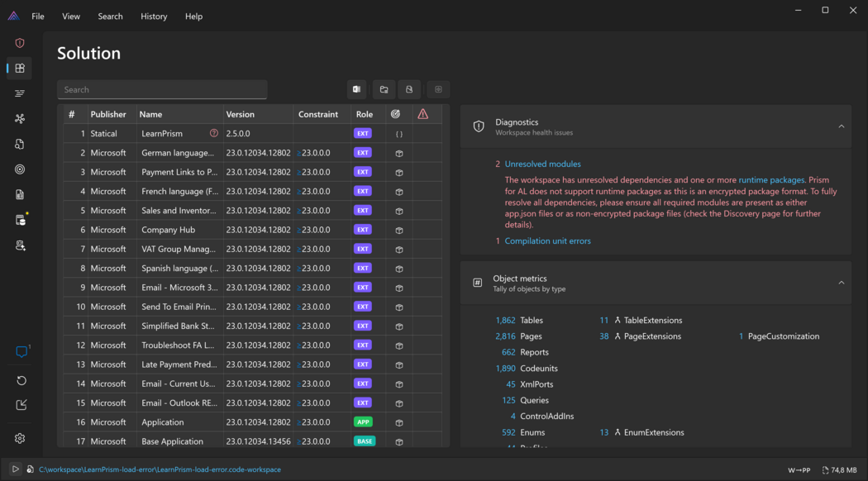Open the Compilation unit errors link
The width and height of the screenshot is (868, 481).
[547, 240]
